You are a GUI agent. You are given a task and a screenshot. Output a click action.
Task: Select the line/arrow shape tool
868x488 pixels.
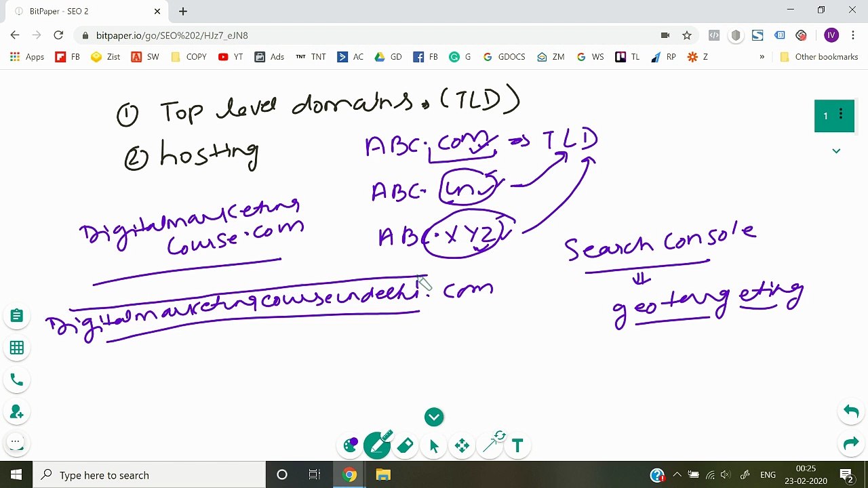490,447
